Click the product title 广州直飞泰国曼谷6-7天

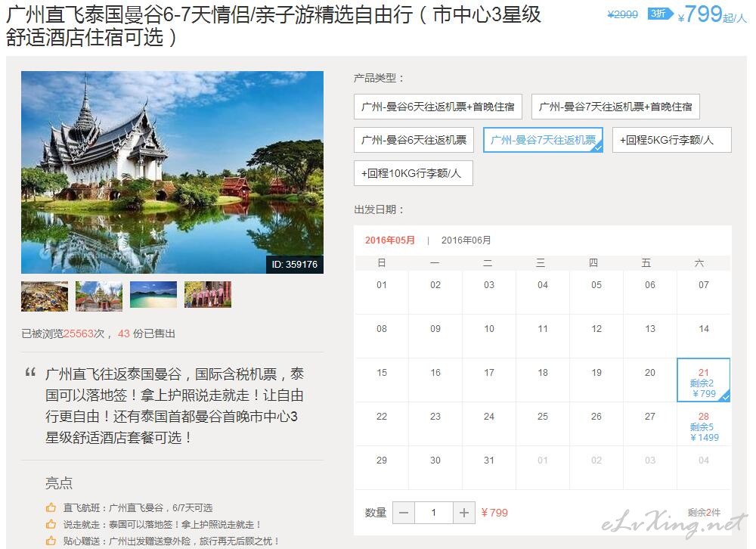coord(274,26)
